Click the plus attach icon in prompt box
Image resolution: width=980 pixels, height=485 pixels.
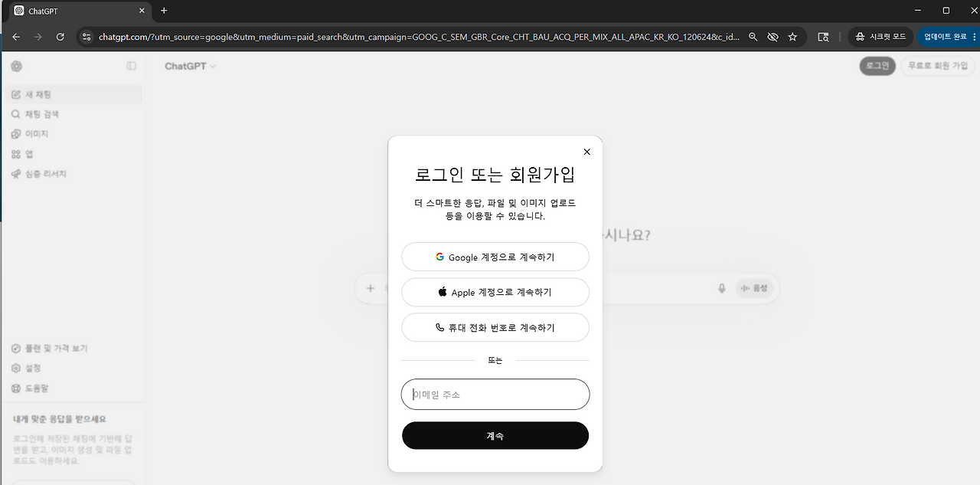pyautogui.click(x=371, y=288)
